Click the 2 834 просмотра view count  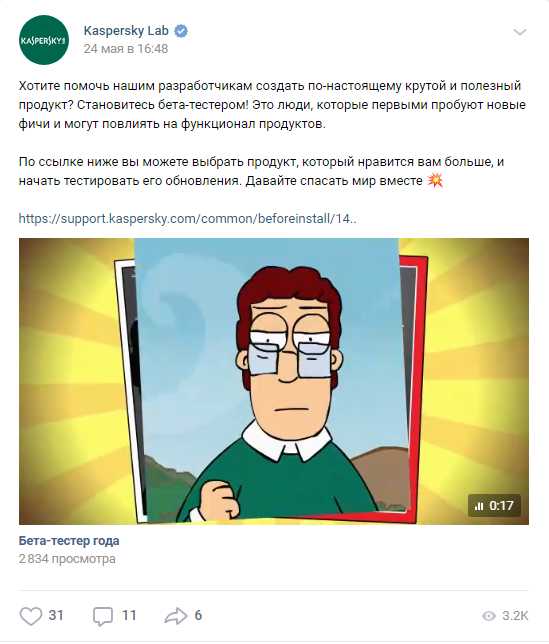(x=67, y=559)
